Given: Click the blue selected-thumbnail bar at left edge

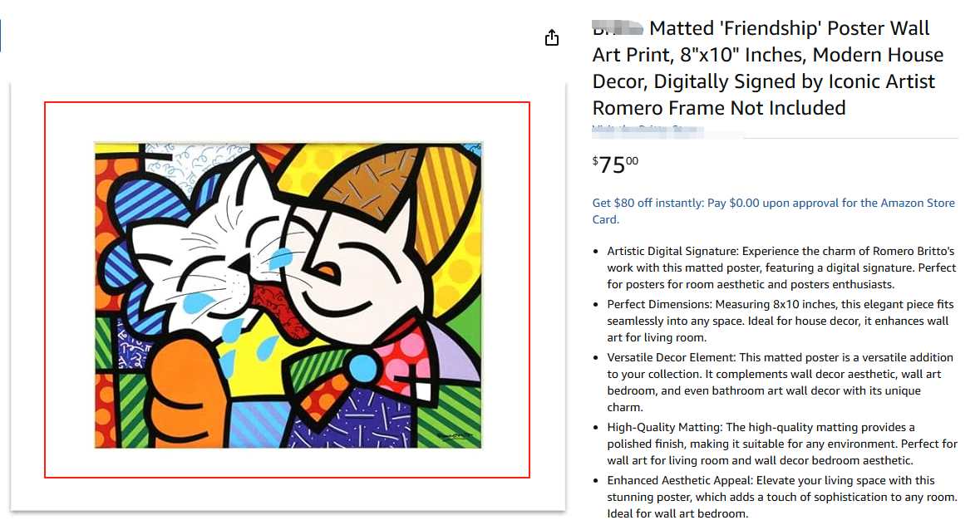Looking at the screenshot, I should pos(1,37).
